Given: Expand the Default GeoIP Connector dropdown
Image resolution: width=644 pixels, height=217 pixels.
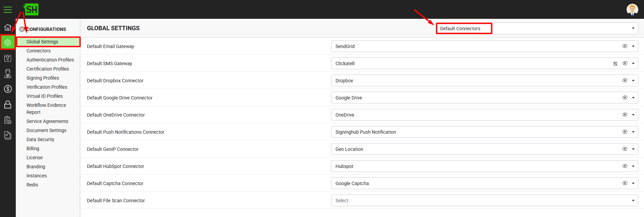Looking at the screenshot, I should point(633,149).
